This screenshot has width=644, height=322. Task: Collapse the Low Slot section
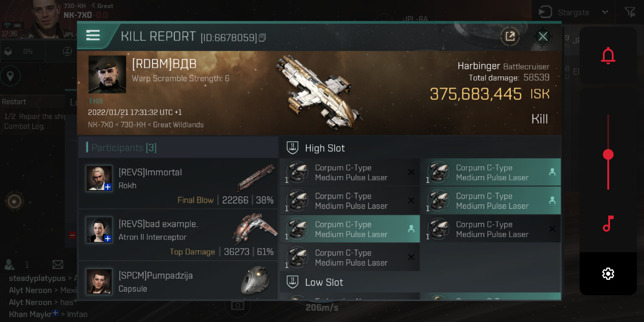pyautogui.click(x=324, y=282)
